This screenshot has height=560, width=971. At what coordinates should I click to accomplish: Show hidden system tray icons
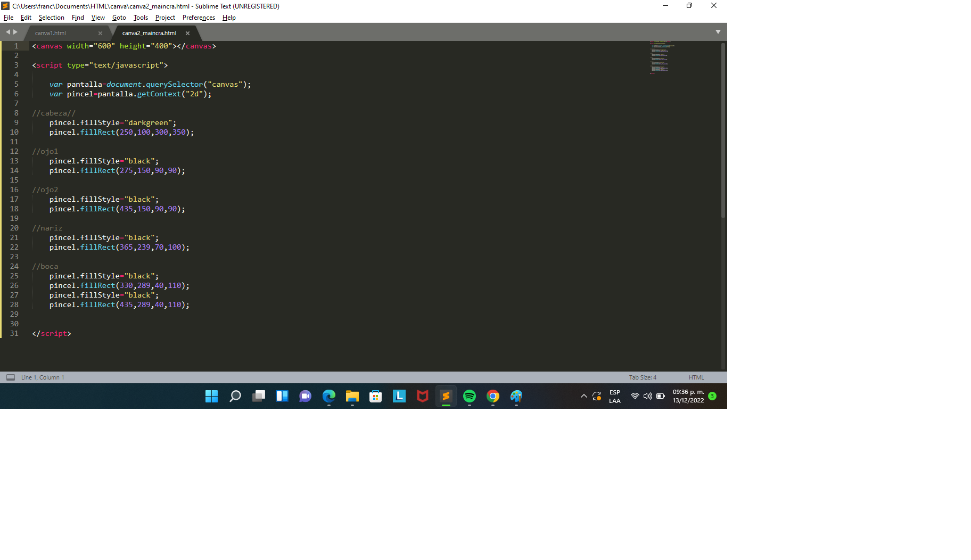tap(584, 396)
